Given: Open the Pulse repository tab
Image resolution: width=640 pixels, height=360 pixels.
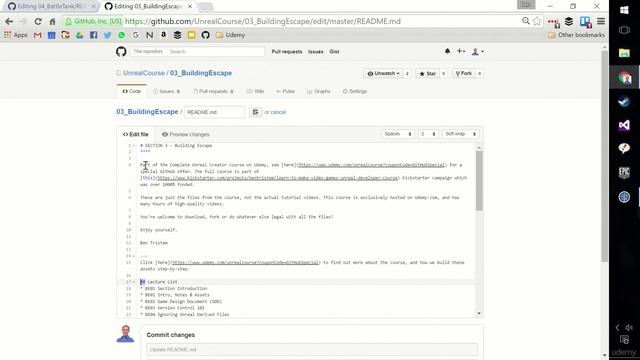Looking at the screenshot, I should 285,91.
